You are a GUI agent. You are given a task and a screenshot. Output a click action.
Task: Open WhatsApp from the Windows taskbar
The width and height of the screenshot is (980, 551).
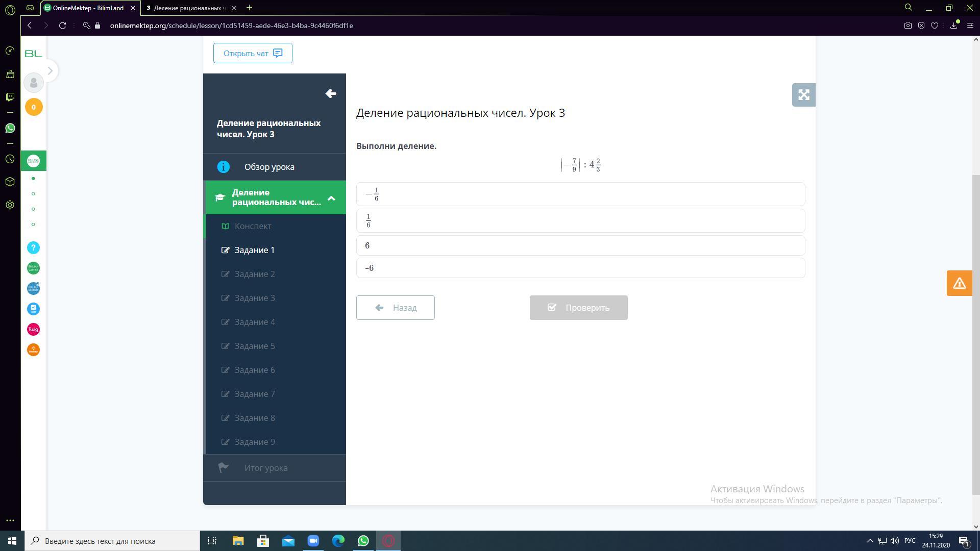tap(363, 541)
